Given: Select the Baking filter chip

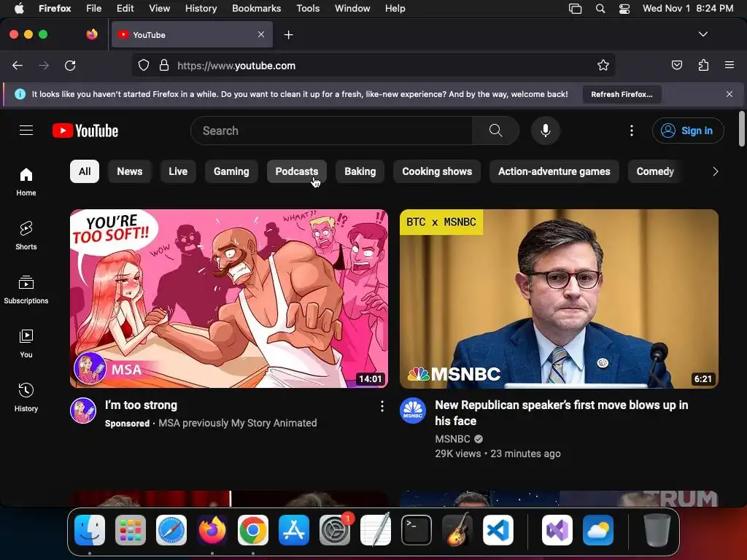Looking at the screenshot, I should pyautogui.click(x=360, y=171).
